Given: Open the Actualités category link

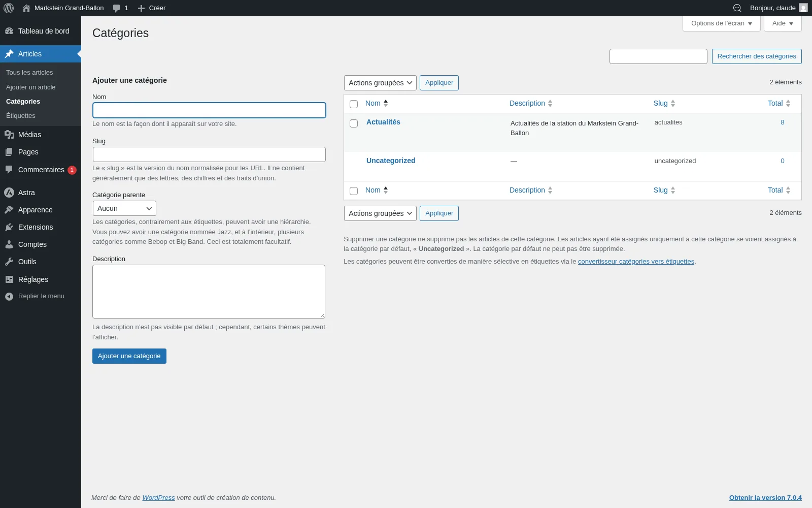Looking at the screenshot, I should 383,122.
